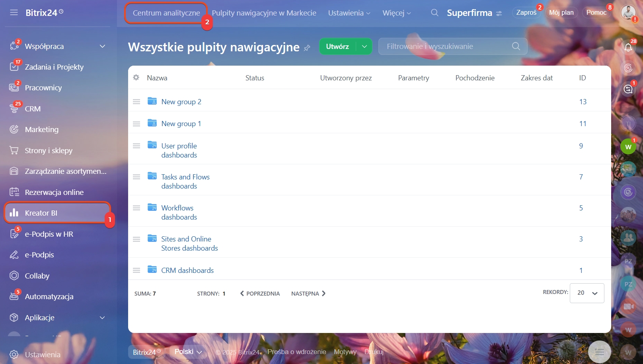Switch to Centrum analityczne tab

(166, 13)
